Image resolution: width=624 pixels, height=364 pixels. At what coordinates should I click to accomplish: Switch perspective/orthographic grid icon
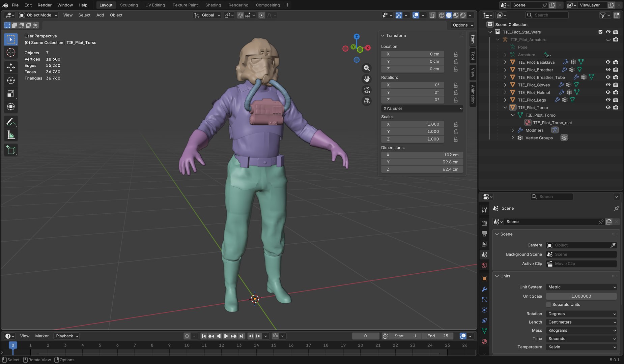(x=367, y=101)
